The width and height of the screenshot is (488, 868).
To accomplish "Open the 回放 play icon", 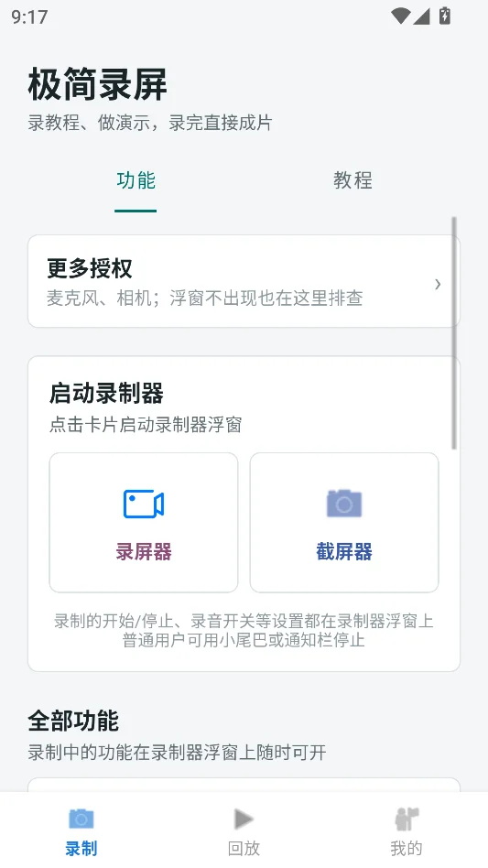I will [x=244, y=819].
